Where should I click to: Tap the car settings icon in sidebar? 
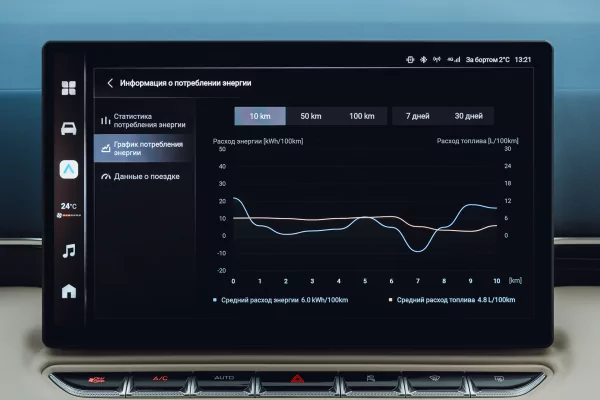click(69, 128)
